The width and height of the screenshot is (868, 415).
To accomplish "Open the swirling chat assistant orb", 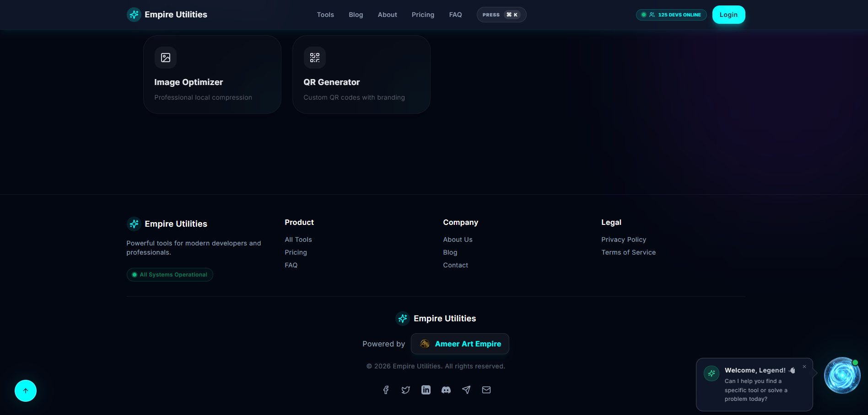I will click(x=842, y=375).
